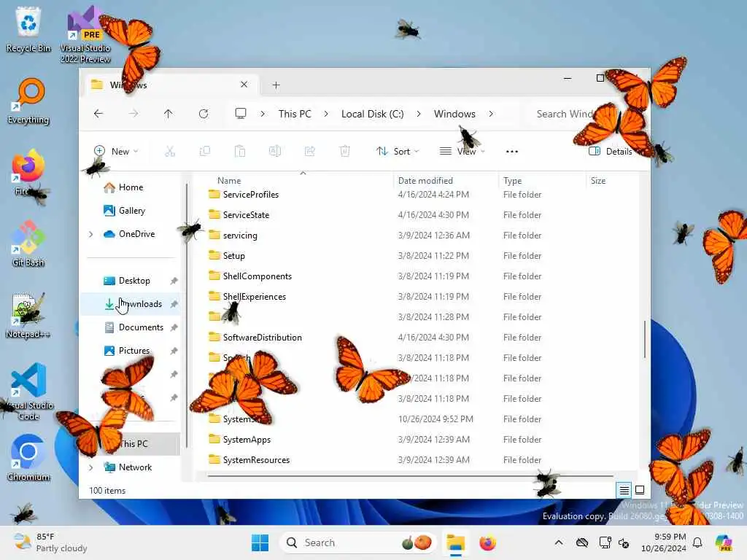Refresh the Windows folder view
Viewport: 747px width, 560px height.
point(204,114)
